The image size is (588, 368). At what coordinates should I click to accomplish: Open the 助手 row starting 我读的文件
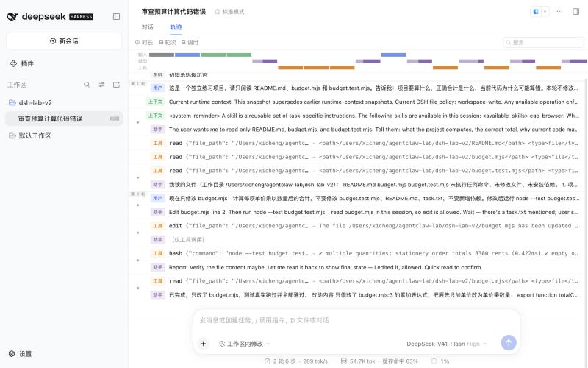pyautogui.click(x=365, y=185)
